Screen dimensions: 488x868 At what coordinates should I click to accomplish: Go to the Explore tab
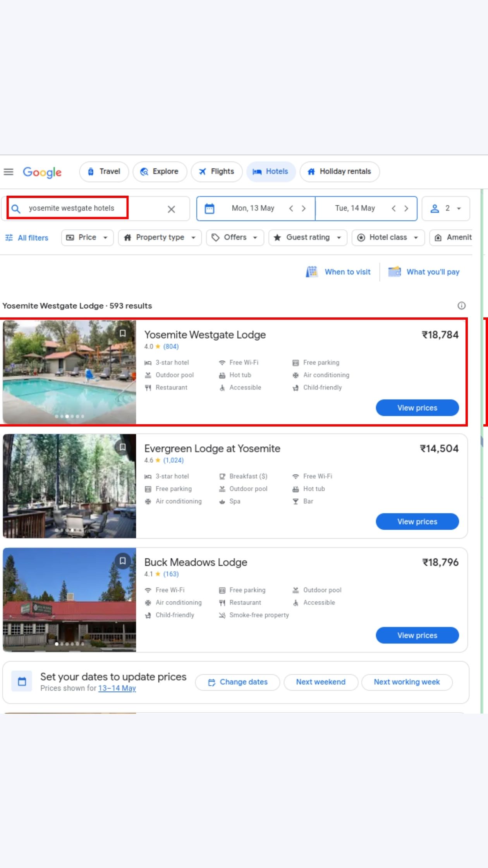(160, 172)
